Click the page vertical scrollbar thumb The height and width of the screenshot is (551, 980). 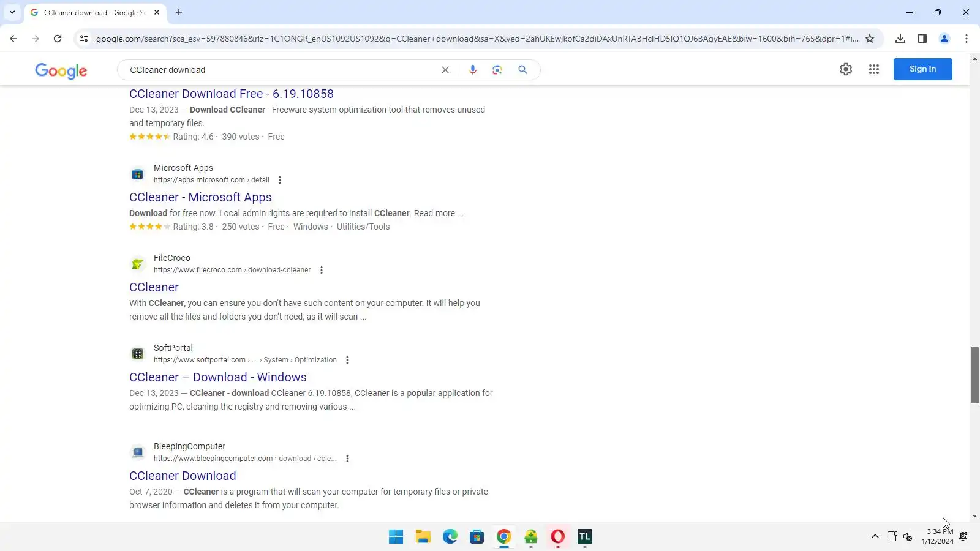(x=974, y=375)
